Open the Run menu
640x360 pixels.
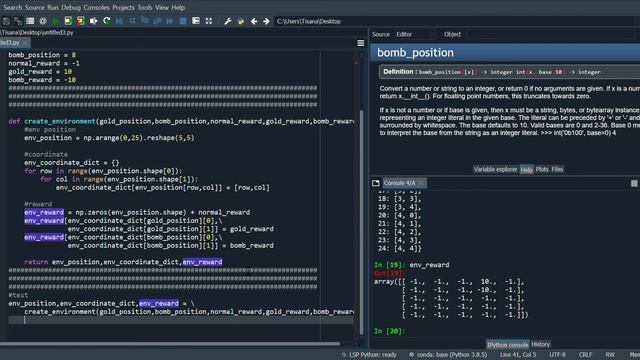53,7
